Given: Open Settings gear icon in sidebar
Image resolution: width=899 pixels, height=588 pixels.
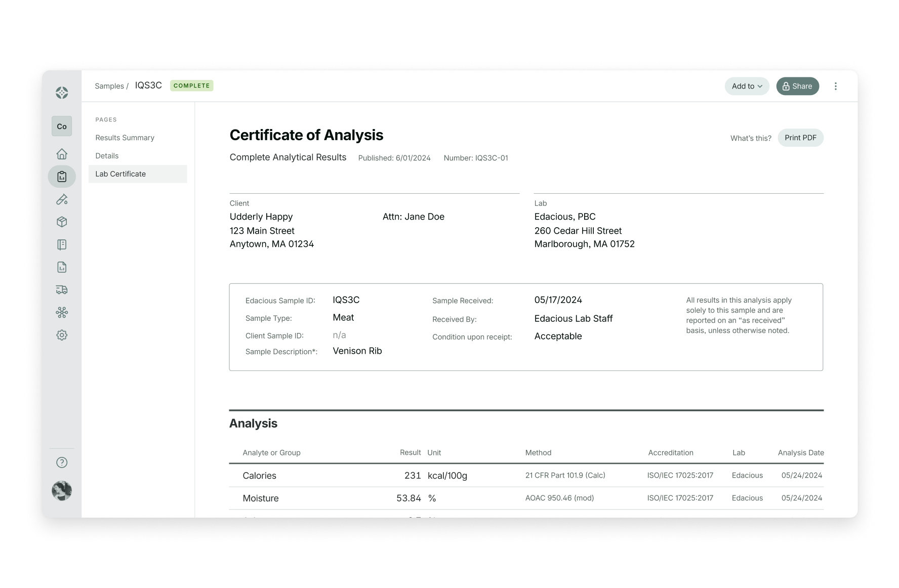Looking at the screenshot, I should pos(62,335).
